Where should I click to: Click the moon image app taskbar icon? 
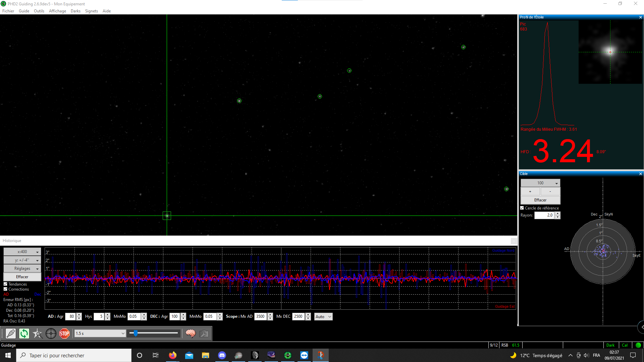[x=255, y=355]
